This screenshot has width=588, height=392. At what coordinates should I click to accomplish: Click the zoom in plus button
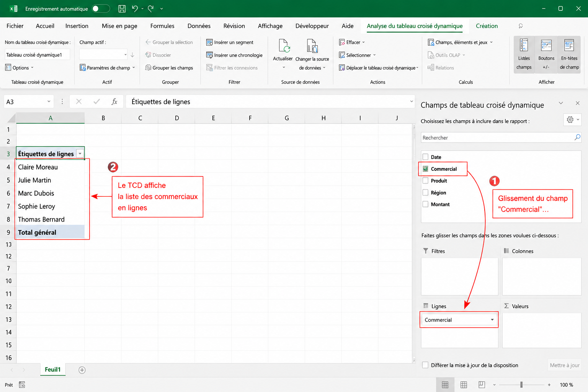pyautogui.click(x=549, y=385)
